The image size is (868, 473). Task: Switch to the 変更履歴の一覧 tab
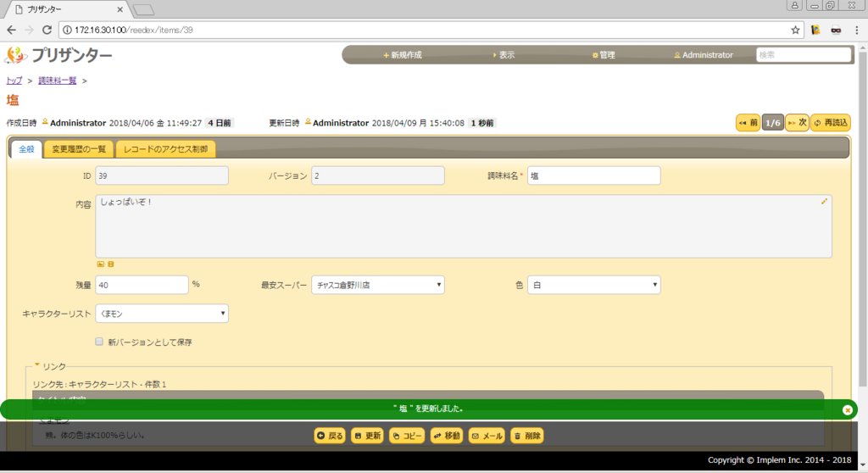tap(79, 149)
